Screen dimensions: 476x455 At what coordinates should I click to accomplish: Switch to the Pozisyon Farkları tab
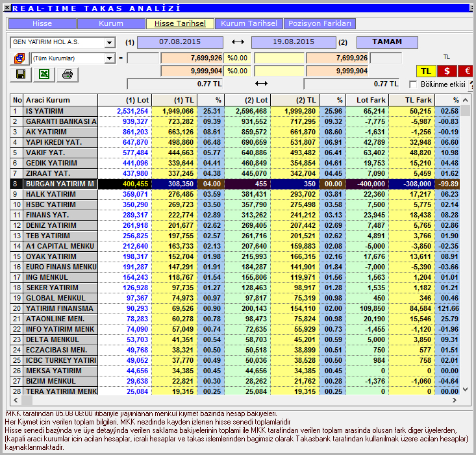pyautogui.click(x=319, y=23)
